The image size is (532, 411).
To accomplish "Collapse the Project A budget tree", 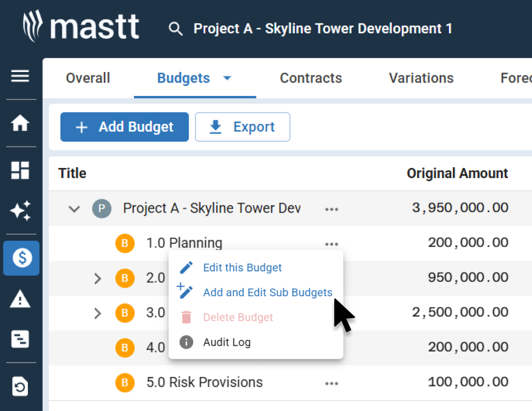I will pyautogui.click(x=74, y=208).
